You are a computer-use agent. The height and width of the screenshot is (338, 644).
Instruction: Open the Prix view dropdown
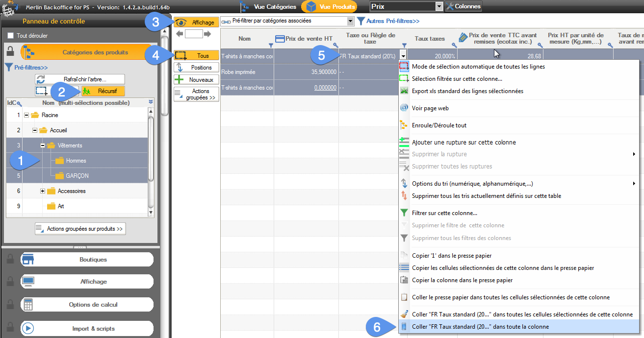438,6
